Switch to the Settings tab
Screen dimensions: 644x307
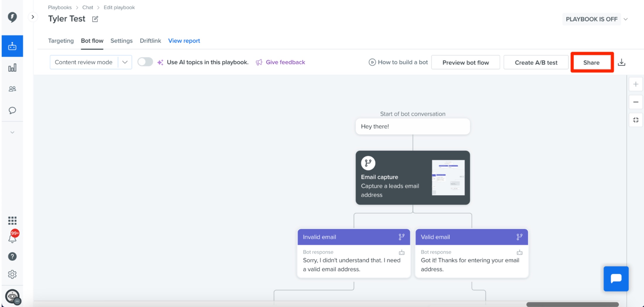click(121, 41)
